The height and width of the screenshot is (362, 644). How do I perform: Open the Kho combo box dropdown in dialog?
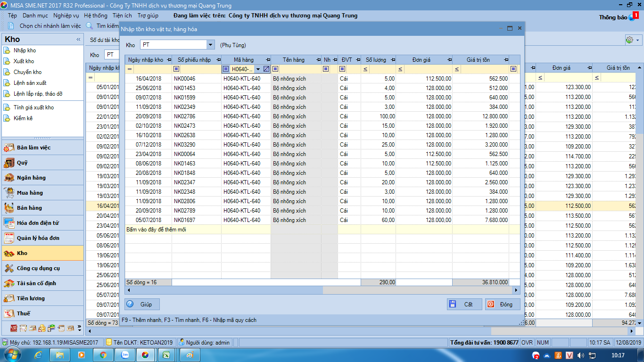210,45
